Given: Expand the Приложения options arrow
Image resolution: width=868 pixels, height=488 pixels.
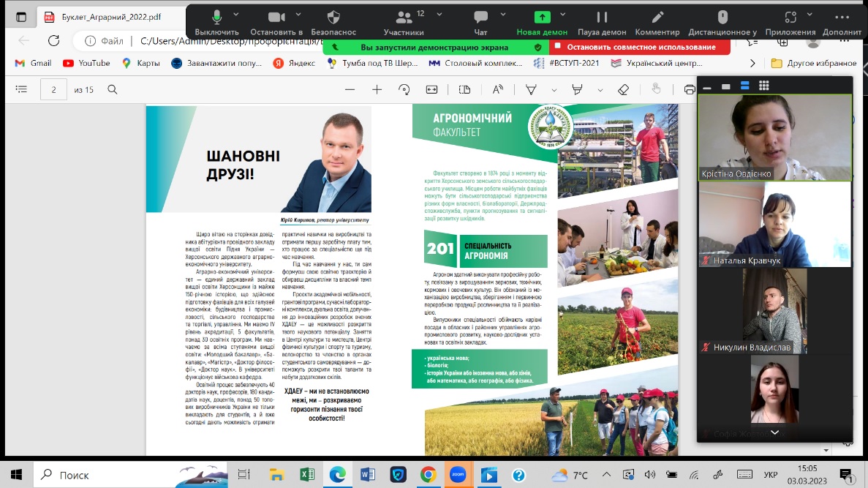Looking at the screenshot, I should 809,15.
